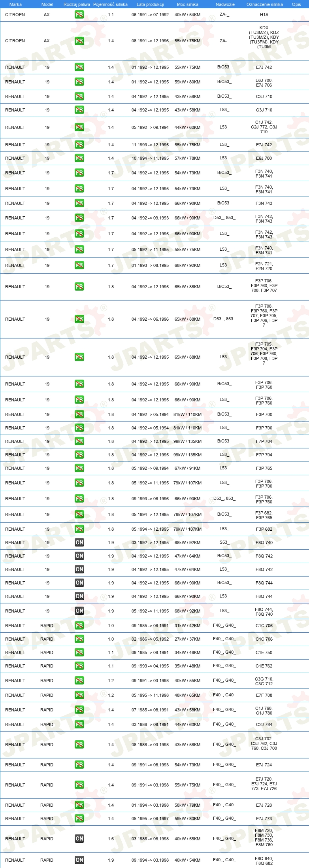Click the petrol icon in the Rapid 1.4 59kW/80KM row
Image resolution: width=309 pixels, height=868 pixels.
coord(79,819)
